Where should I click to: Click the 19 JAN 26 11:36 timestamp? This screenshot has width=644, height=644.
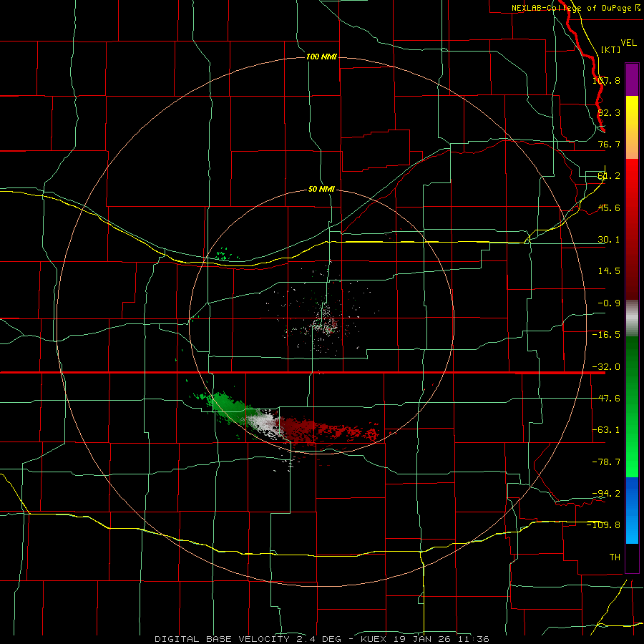(x=441, y=639)
